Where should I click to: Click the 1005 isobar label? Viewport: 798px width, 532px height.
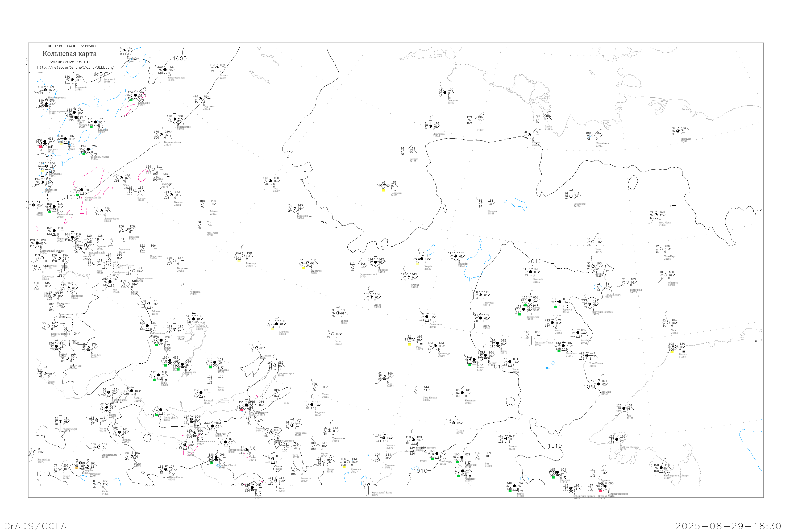click(180, 58)
